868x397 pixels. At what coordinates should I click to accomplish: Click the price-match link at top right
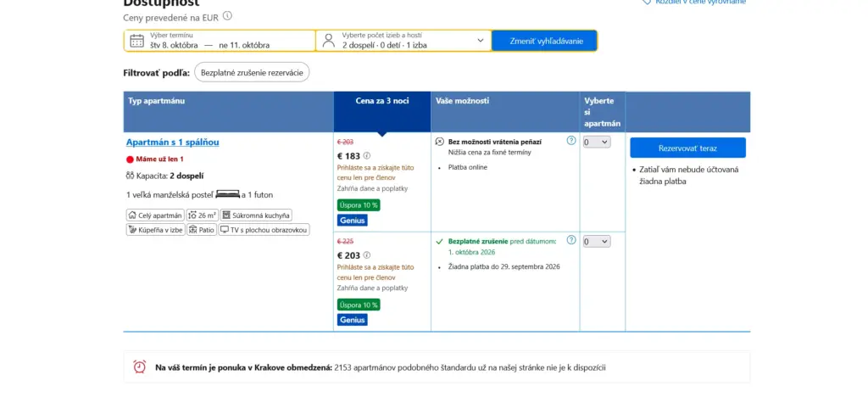point(694,3)
